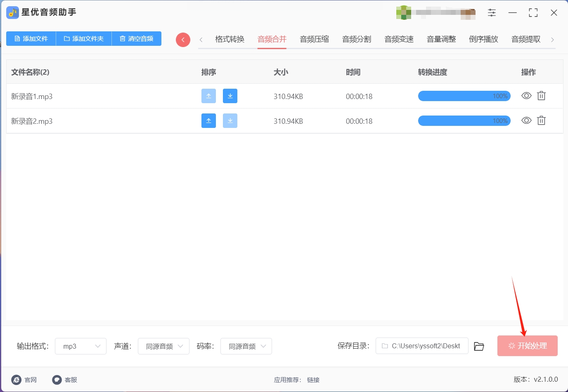The image size is (568, 392).
Task: Click duration 00:00:18 of 新录音2.mp3
Action: pos(359,121)
